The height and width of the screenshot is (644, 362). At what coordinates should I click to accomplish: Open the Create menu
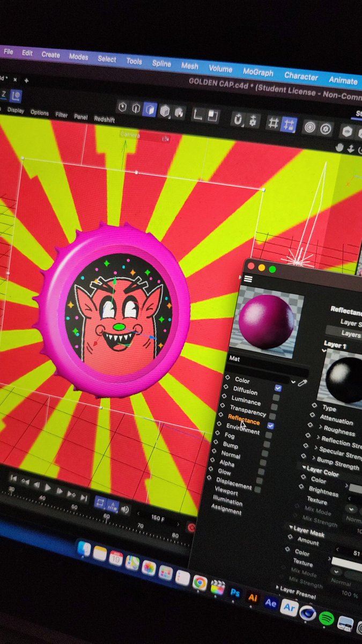pos(51,55)
